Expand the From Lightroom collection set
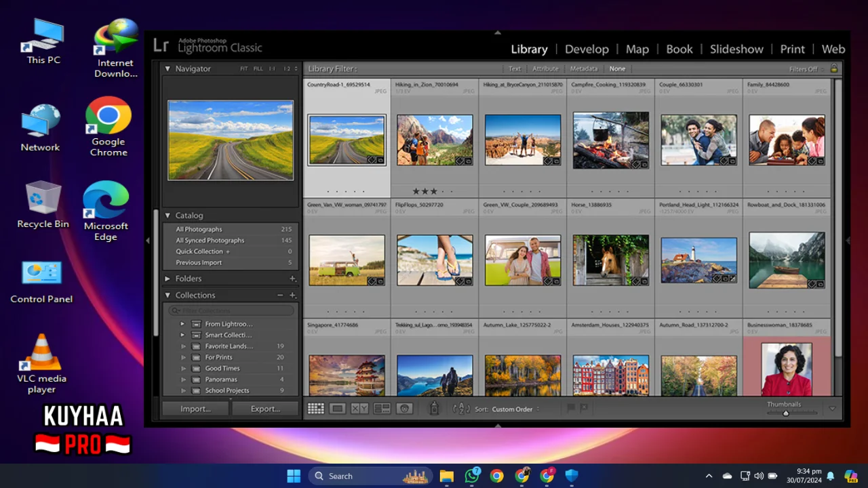 [182, 324]
